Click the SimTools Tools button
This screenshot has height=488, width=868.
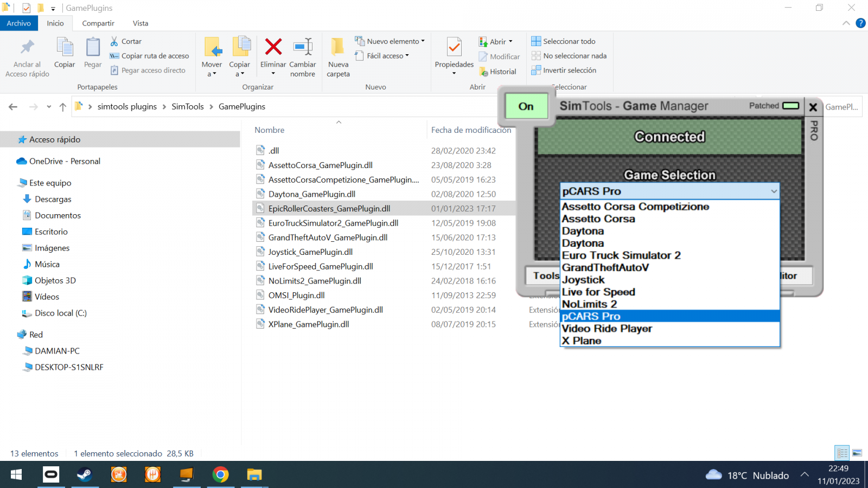[x=543, y=275]
